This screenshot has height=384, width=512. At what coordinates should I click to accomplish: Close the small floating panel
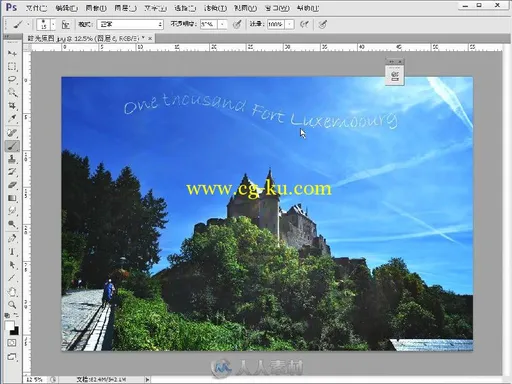pyautogui.click(x=400, y=62)
